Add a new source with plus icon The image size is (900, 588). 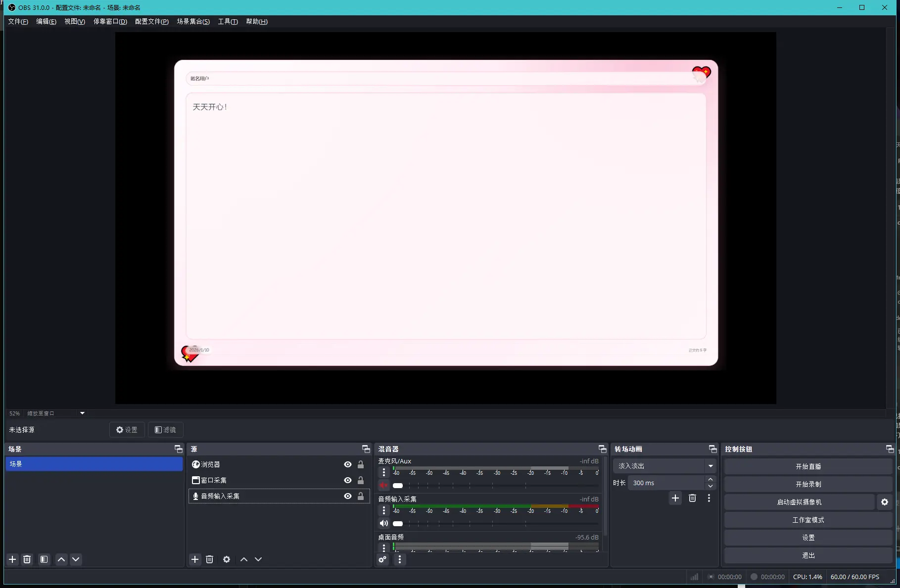(x=195, y=559)
